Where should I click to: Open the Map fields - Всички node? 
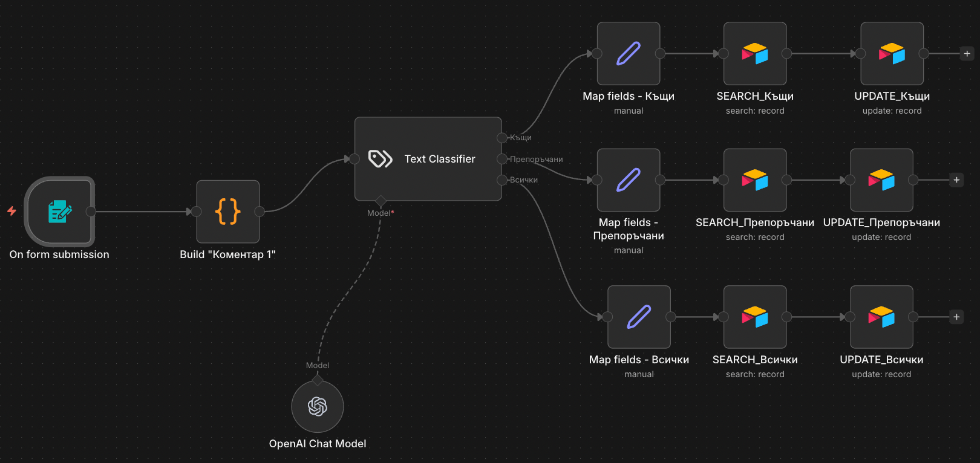pos(639,317)
